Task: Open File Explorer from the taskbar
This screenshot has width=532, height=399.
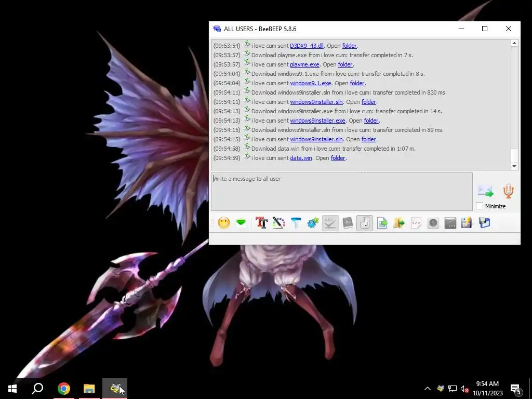Action: click(x=89, y=389)
